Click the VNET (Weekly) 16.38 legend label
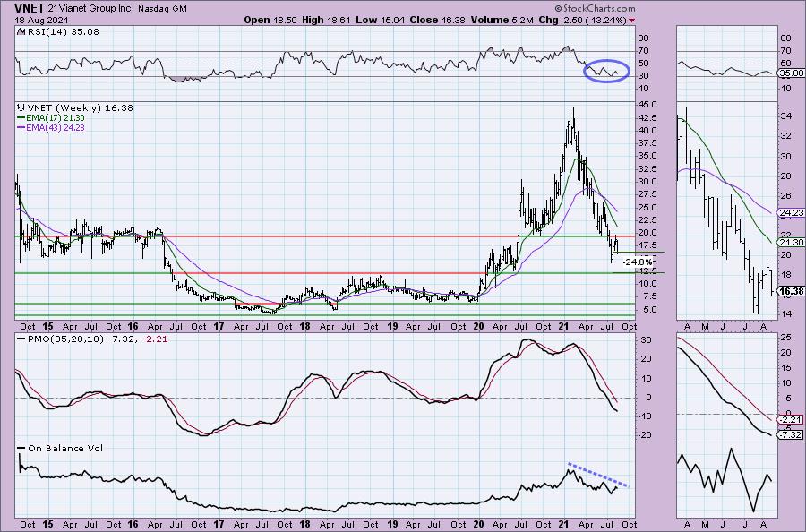This screenshot has height=532, width=806. (81, 108)
